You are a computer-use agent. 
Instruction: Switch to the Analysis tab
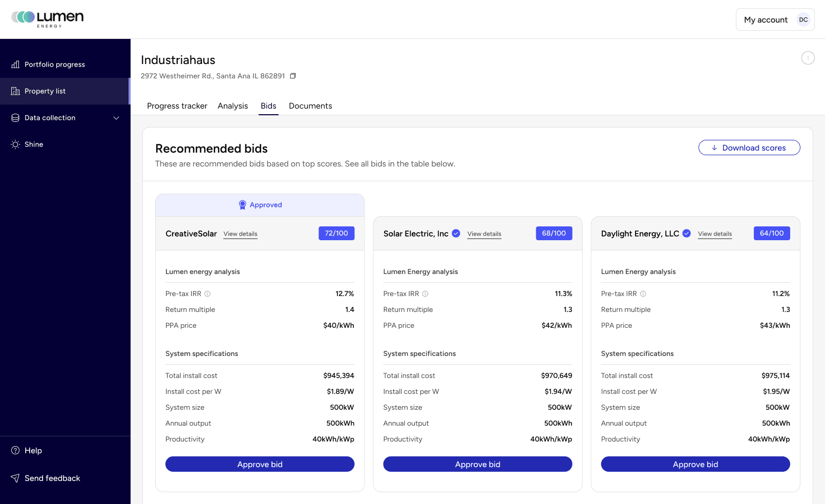click(232, 106)
